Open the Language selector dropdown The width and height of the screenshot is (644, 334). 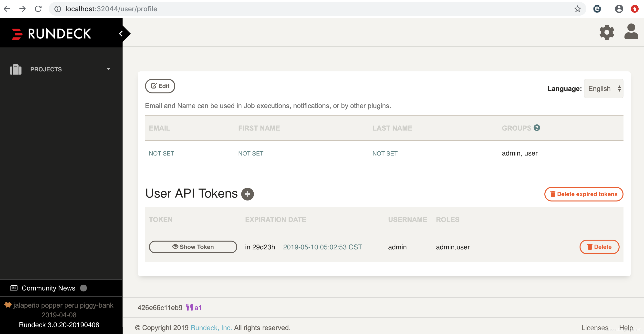(x=604, y=89)
